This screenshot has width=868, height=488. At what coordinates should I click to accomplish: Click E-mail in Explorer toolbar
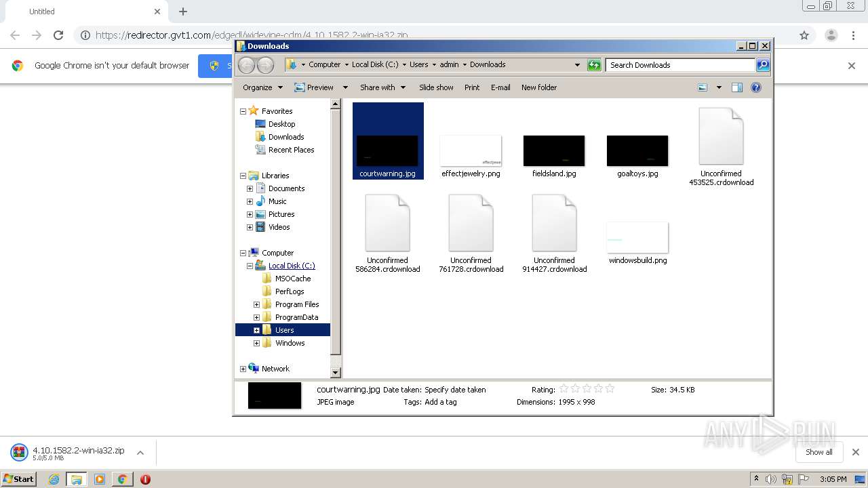click(500, 87)
